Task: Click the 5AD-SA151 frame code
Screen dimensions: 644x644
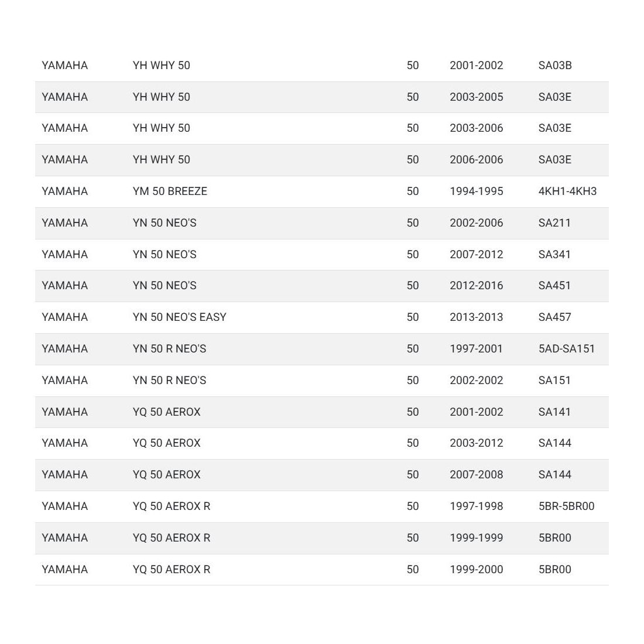Action: (566, 349)
